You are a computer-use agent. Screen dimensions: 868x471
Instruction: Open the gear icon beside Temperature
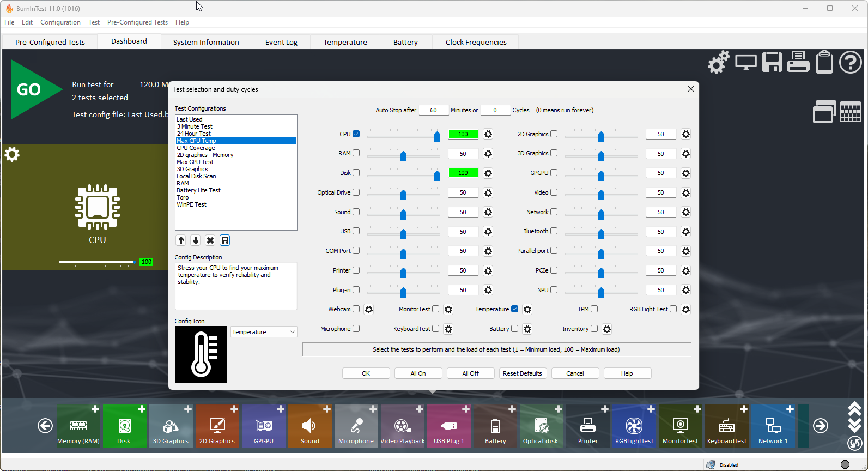click(527, 310)
